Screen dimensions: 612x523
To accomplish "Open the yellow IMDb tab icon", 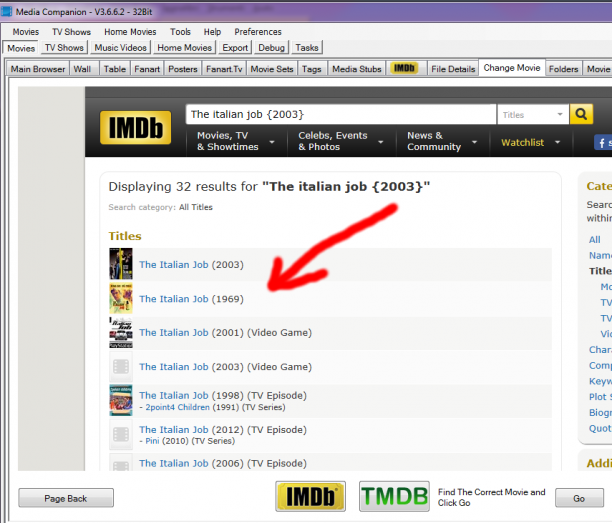I will pos(404,68).
